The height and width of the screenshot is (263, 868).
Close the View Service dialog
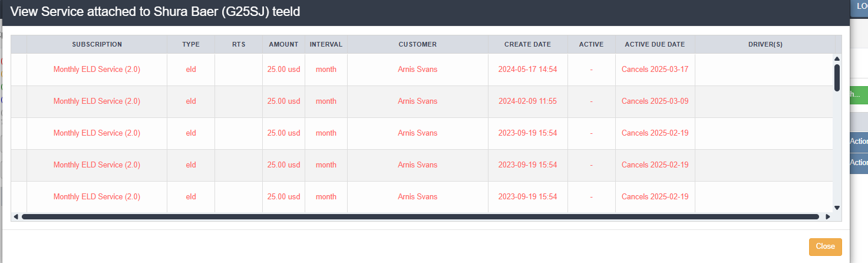tap(825, 246)
